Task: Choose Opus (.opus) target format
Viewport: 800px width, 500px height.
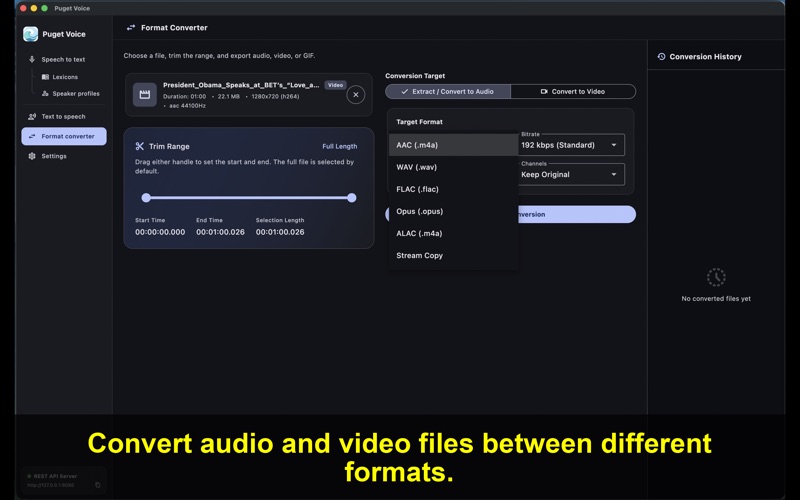Action: [x=453, y=211]
